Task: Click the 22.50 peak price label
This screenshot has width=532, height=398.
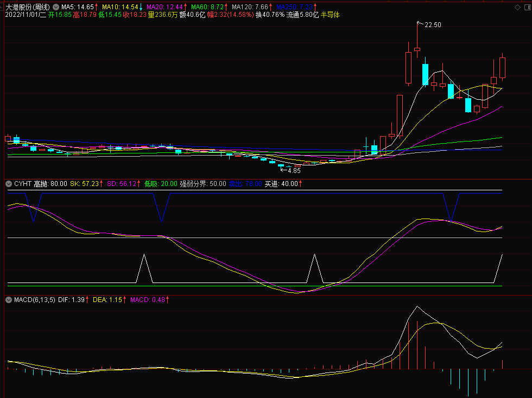Action: pos(433,25)
